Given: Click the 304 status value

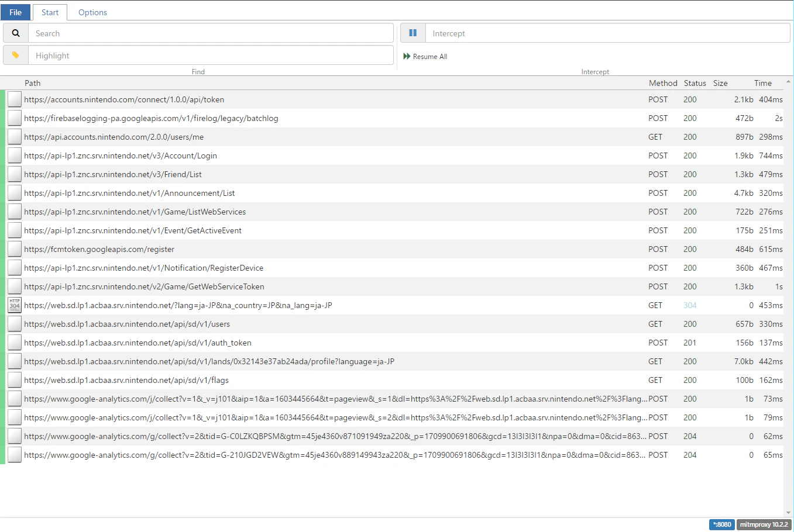Looking at the screenshot, I should pos(690,305).
